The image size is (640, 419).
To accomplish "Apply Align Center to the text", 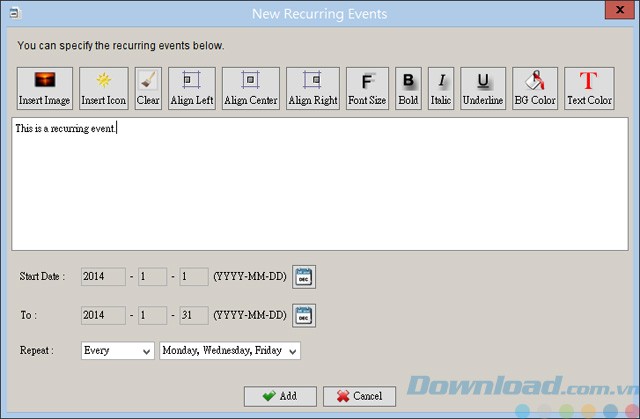I will [250, 88].
